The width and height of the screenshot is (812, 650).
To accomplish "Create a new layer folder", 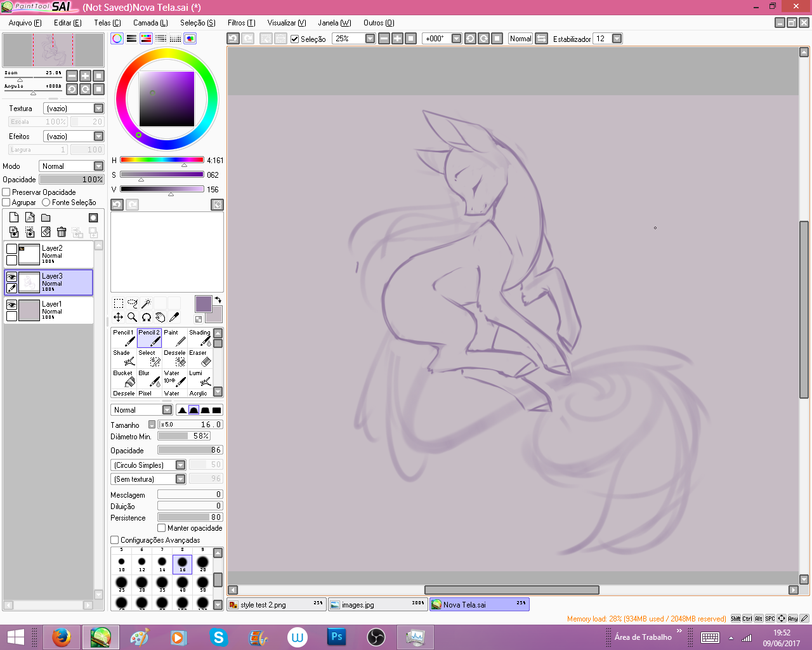I will [x=46, y=218].
